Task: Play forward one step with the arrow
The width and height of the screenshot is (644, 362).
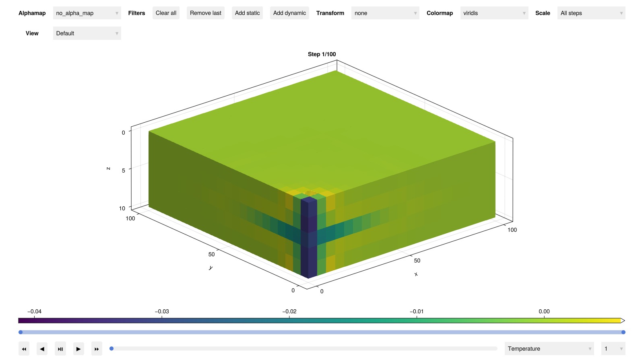Action: [78, 349]
